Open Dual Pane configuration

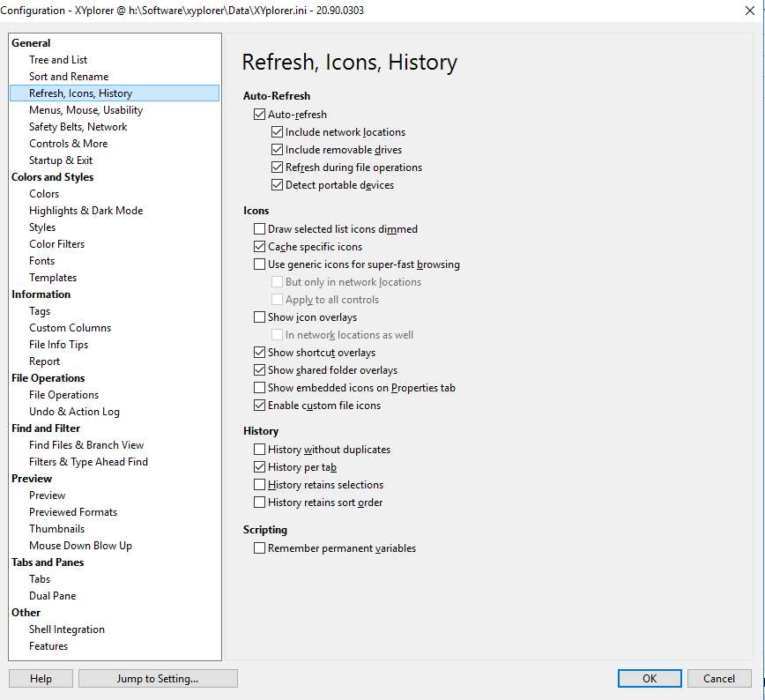[x=51, y=595]
